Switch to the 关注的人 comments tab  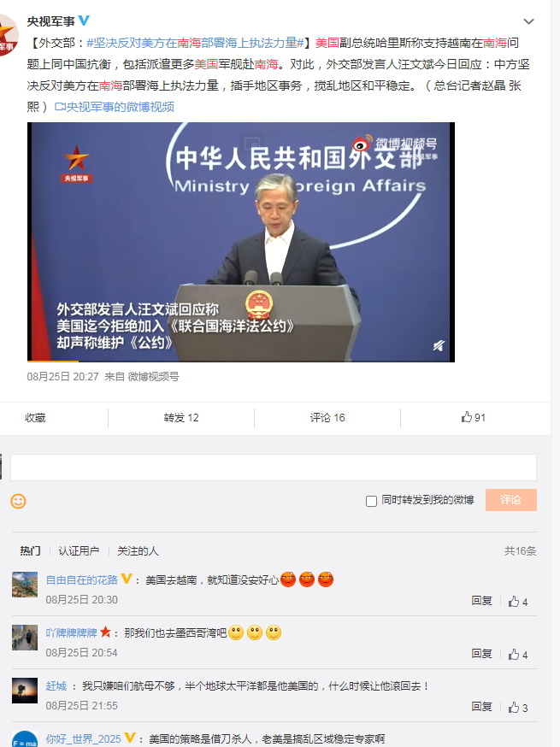[138, 550]
